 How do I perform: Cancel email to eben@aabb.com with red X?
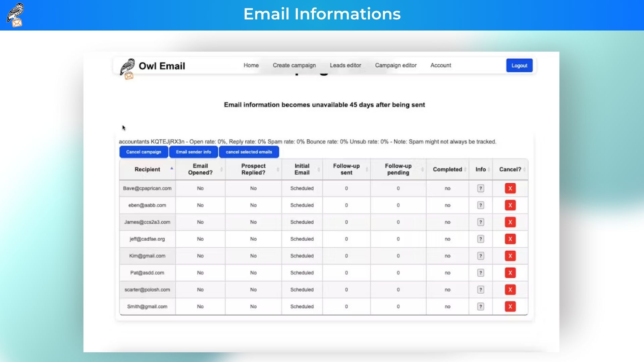(510, 205)
